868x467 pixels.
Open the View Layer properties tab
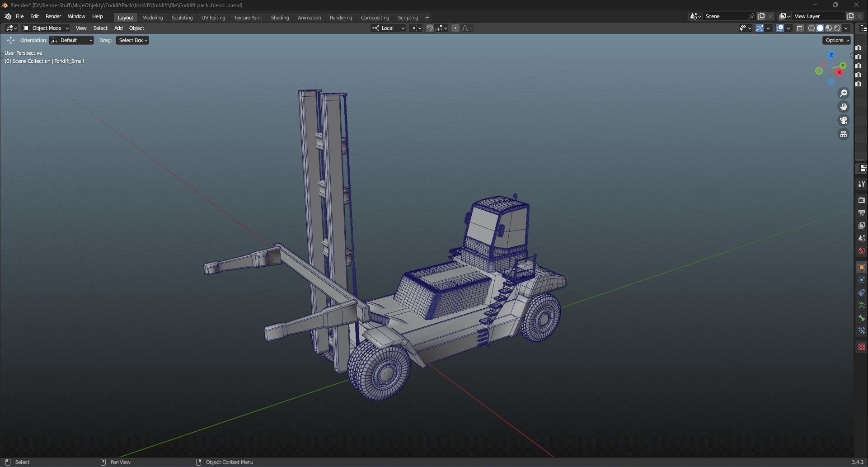[x=862, y=226]
